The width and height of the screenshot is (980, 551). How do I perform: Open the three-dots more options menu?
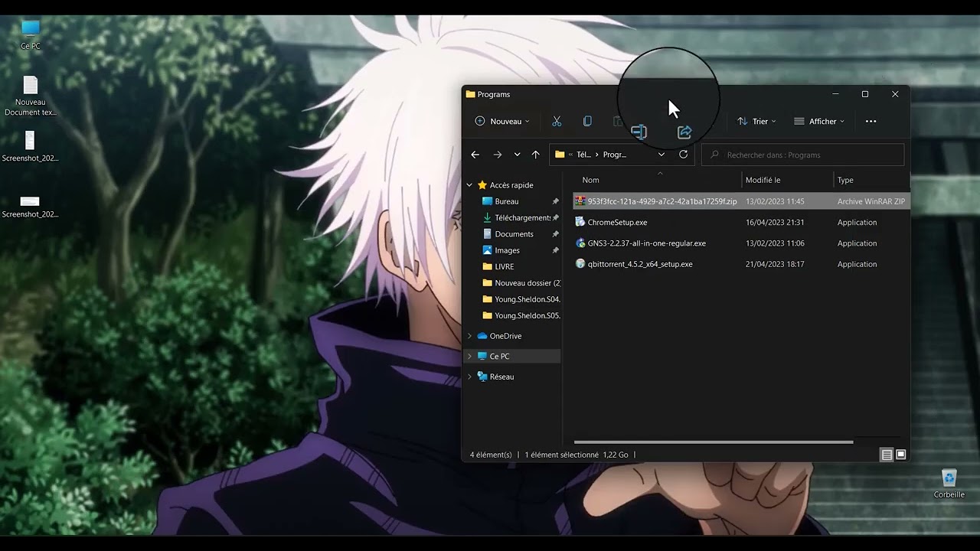[871, 121]
